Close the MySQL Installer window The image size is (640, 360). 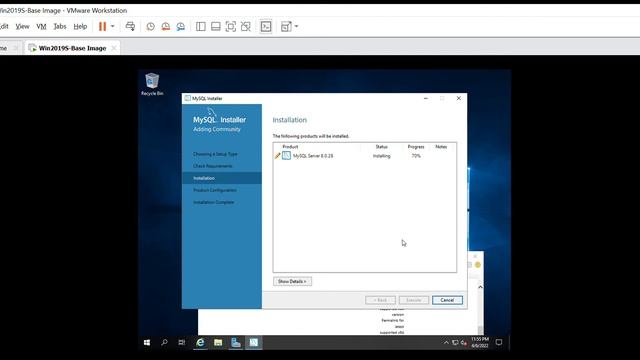[x=459, y=98]
